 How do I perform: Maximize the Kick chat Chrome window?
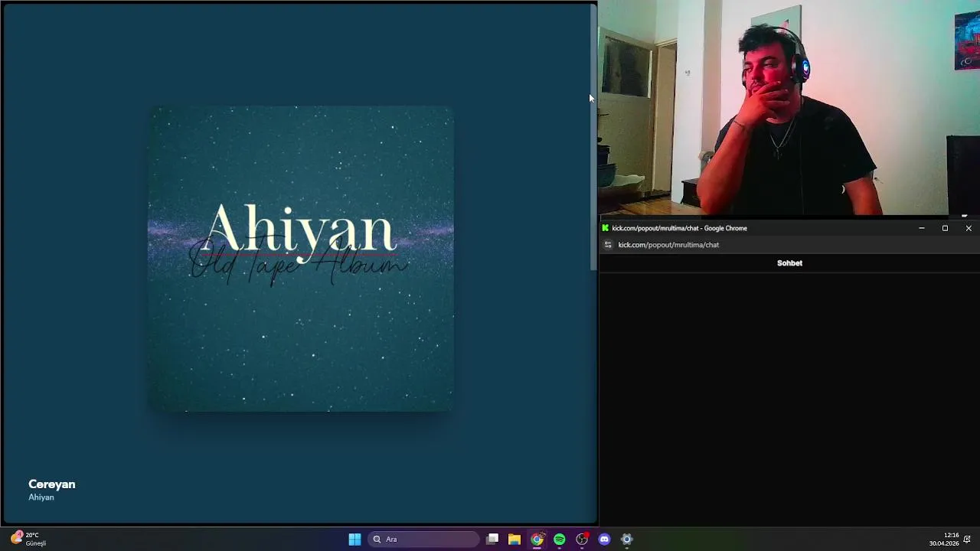click(945, 228)
